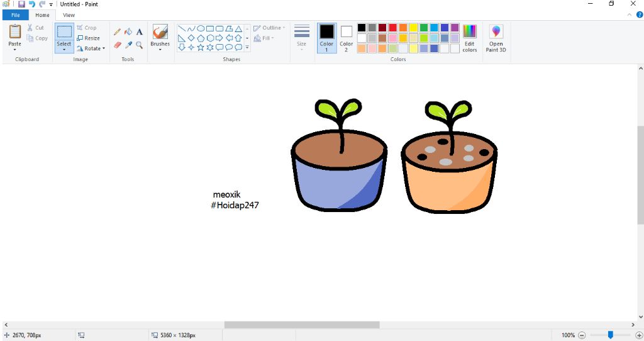Switch to the View tab
The image size is (644, 341).
[x=69, y=15]
